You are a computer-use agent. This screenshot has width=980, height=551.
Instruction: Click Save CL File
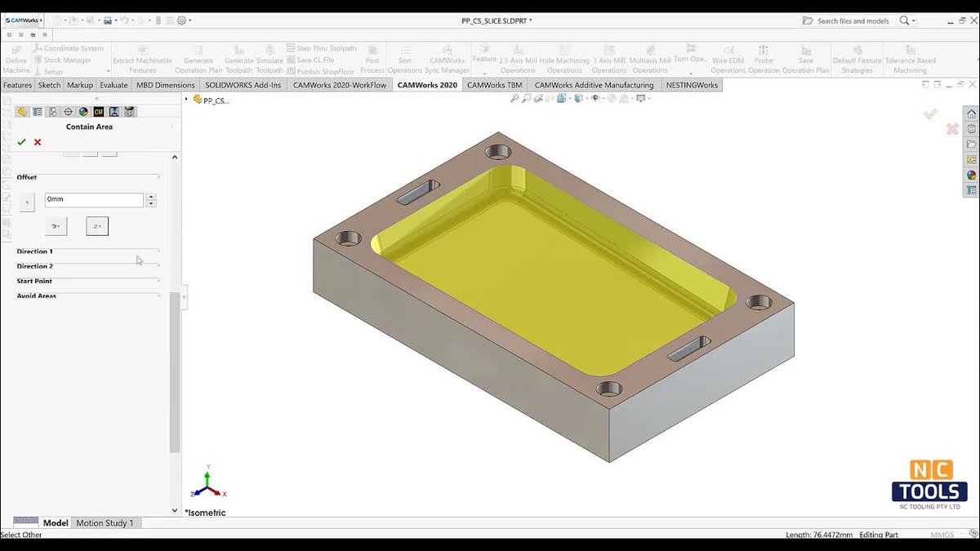[310, 60]
